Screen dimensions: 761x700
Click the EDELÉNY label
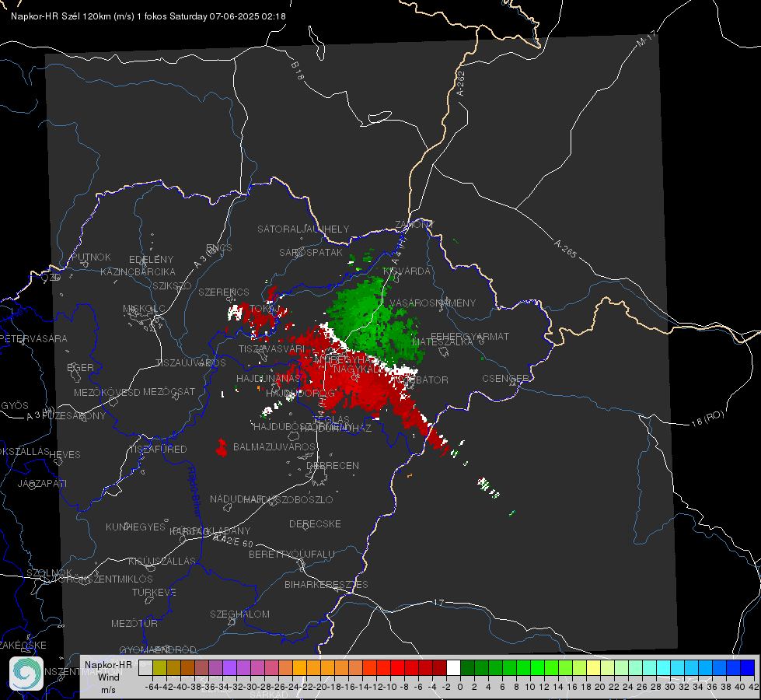[x=151, y=260]
